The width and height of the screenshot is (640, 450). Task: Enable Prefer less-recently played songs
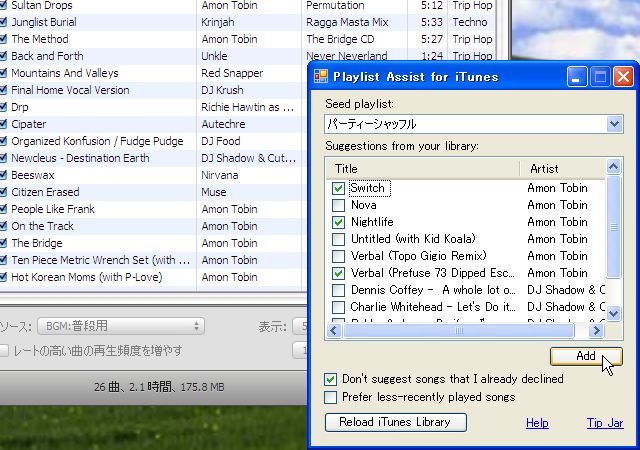click(x=330, y=397)
